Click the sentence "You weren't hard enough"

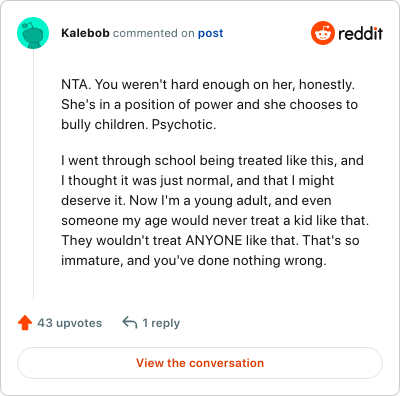click(x=172, y=84)
